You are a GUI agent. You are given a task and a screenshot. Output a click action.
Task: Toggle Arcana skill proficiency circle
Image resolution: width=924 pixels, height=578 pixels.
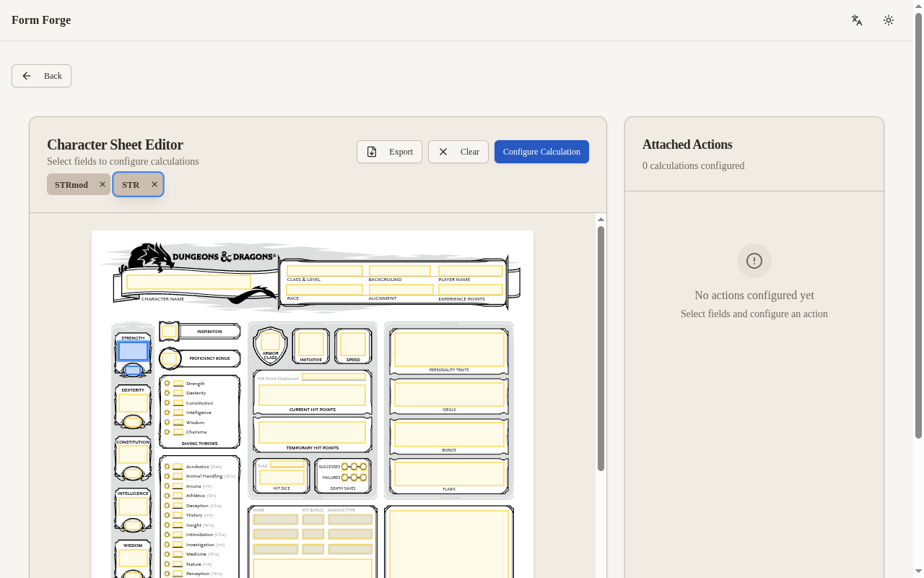(167, 486)
